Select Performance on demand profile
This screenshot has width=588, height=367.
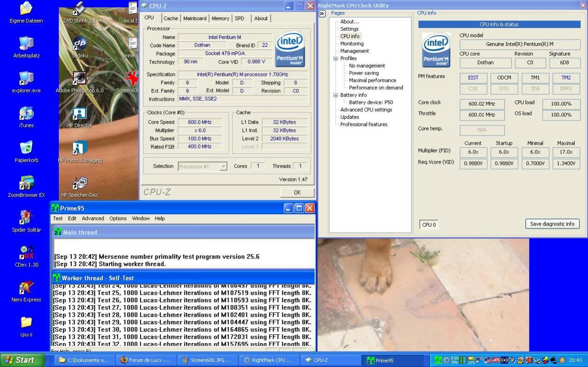[x=376, y=88]
